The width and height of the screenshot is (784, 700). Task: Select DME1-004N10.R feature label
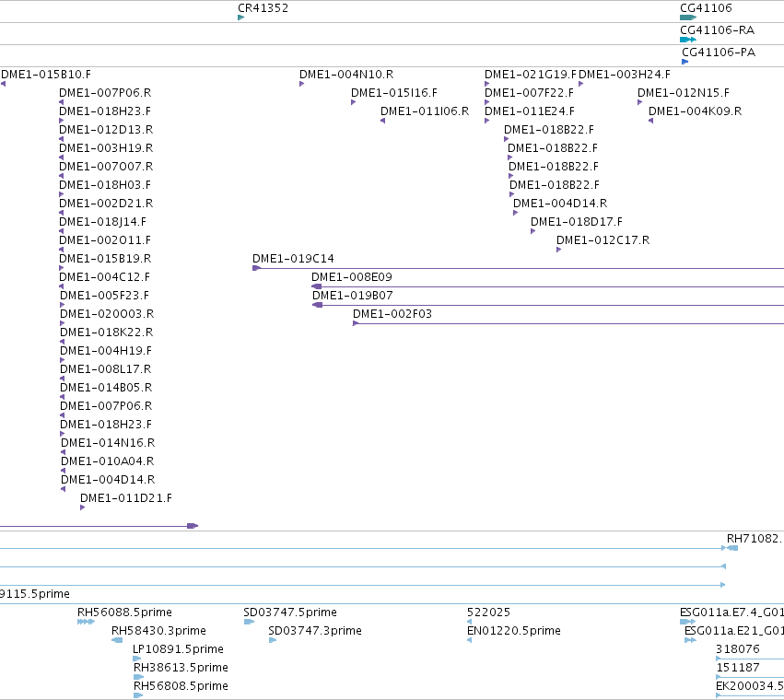346,75
